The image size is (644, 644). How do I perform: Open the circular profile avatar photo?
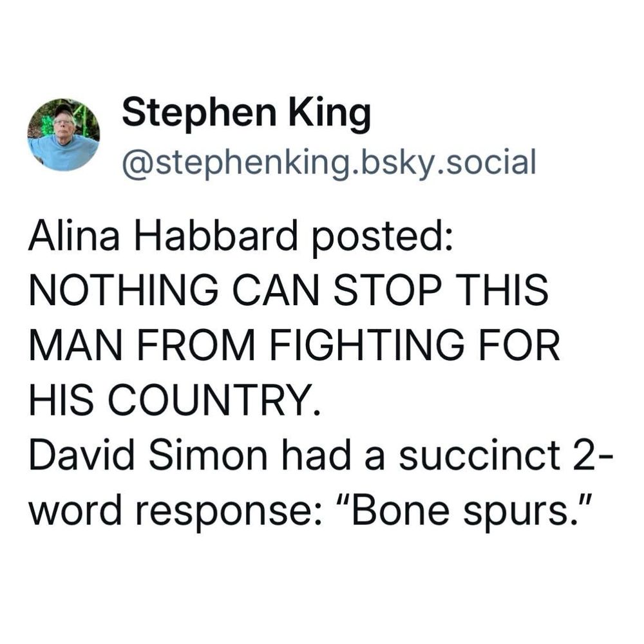[x=64, y=135]
